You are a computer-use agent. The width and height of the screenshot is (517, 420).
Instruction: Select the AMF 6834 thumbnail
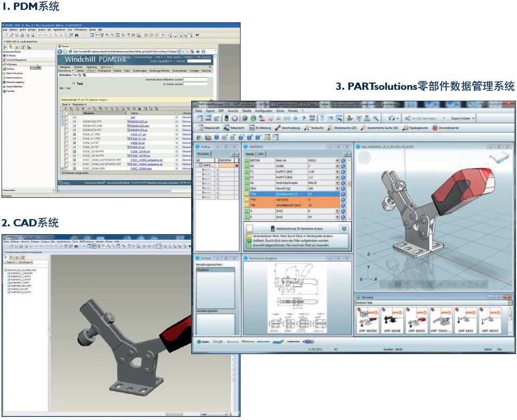pyautogui.click(x=465, y=320)
